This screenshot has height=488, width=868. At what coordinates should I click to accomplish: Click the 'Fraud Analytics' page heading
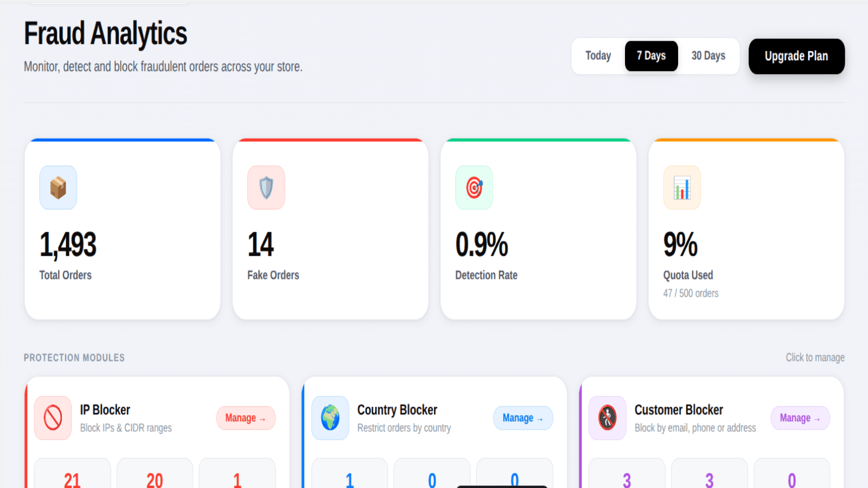(x=105, y=34)
